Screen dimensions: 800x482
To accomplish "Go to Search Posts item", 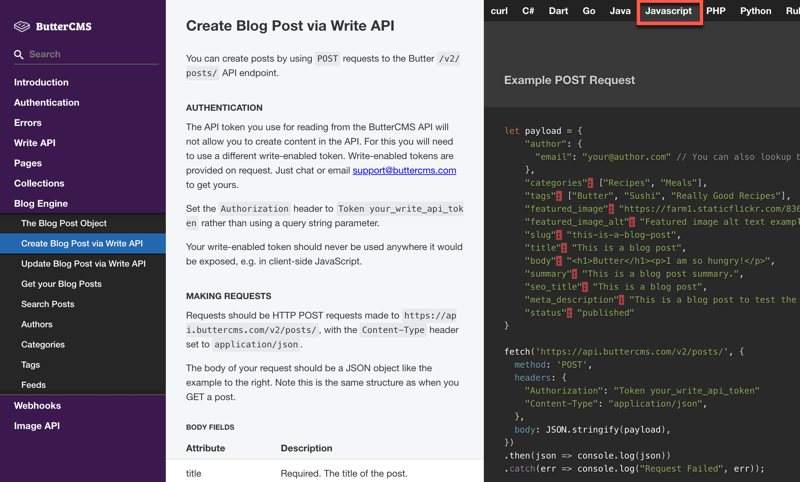I will coord(47,304).
